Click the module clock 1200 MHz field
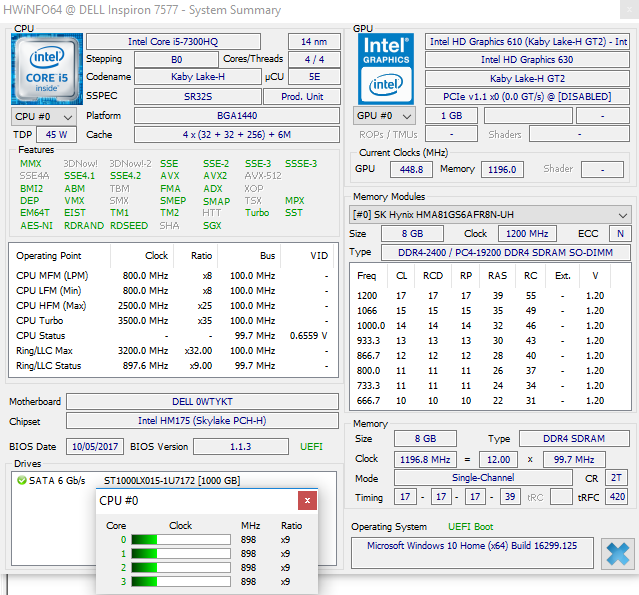 point(527,234)
